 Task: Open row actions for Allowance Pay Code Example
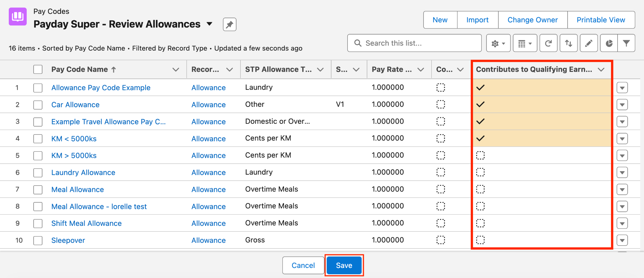(622, 88)
